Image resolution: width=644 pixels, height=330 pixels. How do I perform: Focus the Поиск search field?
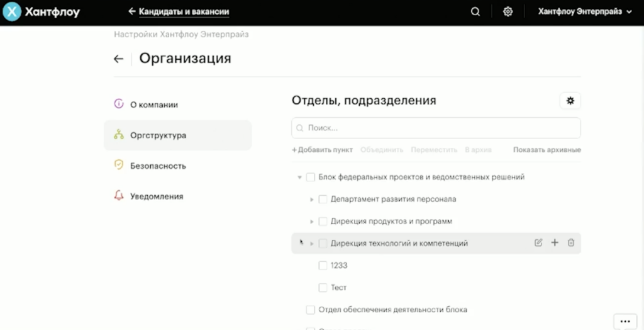pos(436,128)
